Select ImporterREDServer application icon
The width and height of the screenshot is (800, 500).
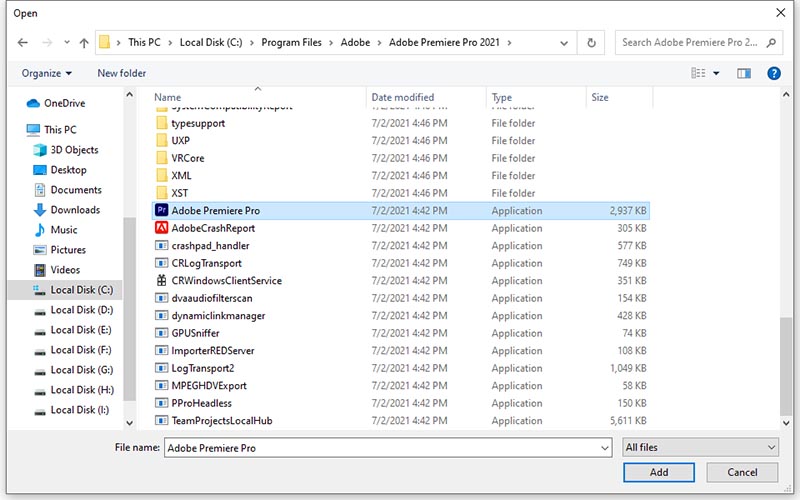point(162,351)
